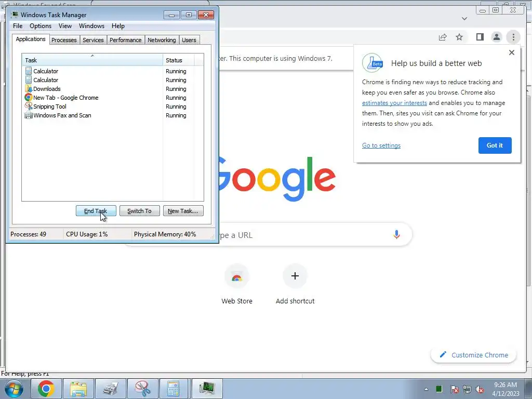Click the CPU Usage: 1% status entry
The width and height of the screenshot is (532, 399).
pyautogui.click(x=87, y=234)
